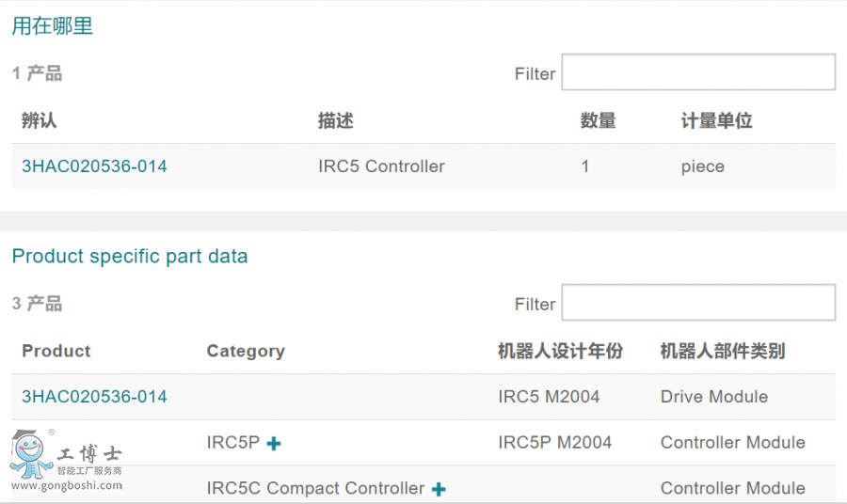Expand the IRC5P plus icon
The image size is (847, 504).
tap(274, 444)
